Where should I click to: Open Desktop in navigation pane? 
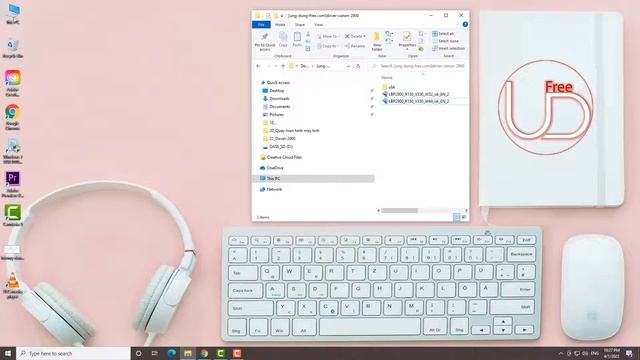273,91
